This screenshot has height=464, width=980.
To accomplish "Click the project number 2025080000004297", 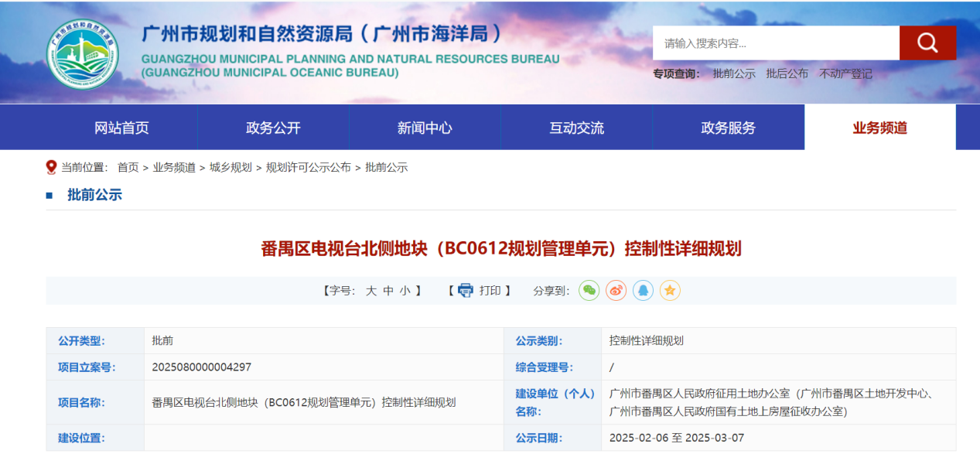I will click(201, 367).
